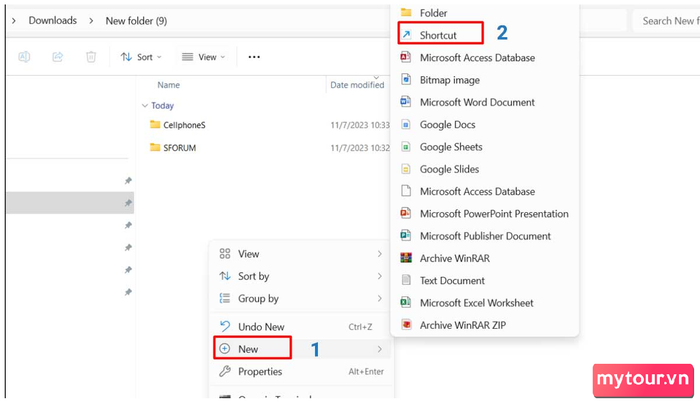
Task: Create a new Shortcut from submenu
Action: (x=485, y=35)
